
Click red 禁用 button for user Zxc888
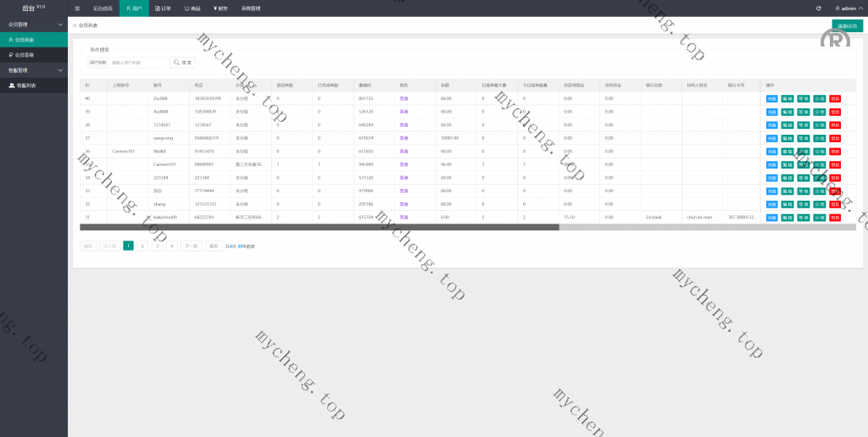[x=835, y=99]
